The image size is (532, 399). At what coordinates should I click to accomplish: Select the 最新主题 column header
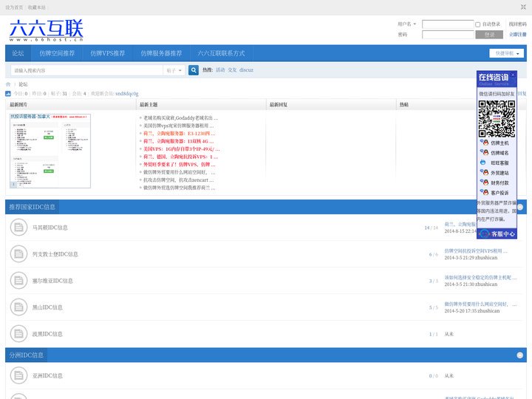[149, 104]
